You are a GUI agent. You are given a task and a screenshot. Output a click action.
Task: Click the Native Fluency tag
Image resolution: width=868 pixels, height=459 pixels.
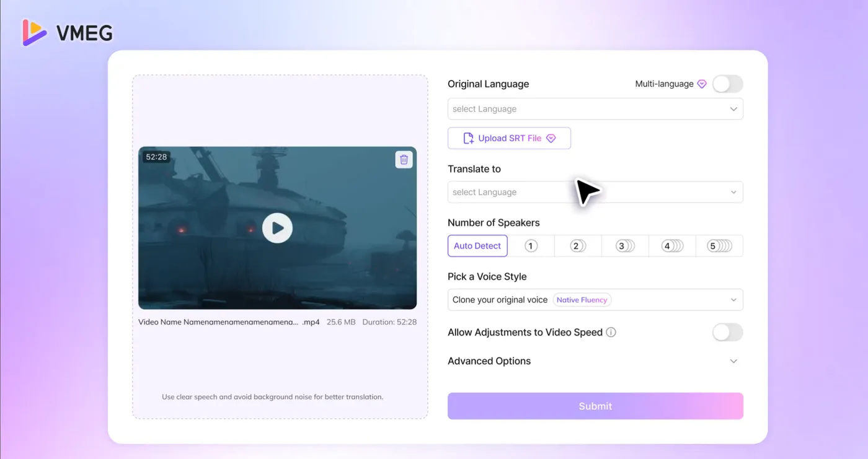click(582, 300)
